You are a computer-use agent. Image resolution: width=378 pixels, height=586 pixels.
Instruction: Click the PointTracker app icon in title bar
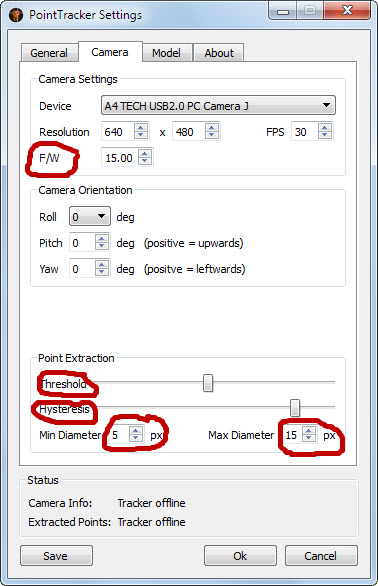(x=16, y=15)
